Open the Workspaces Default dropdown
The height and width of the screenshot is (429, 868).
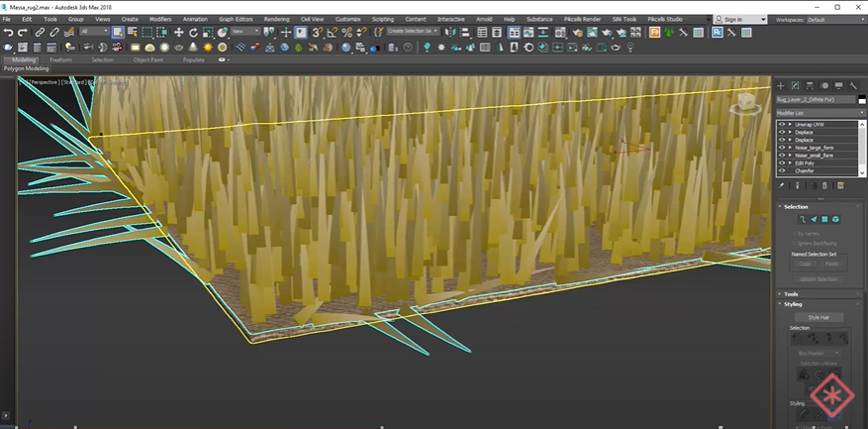pyautogui.click(x=833, y=19)
